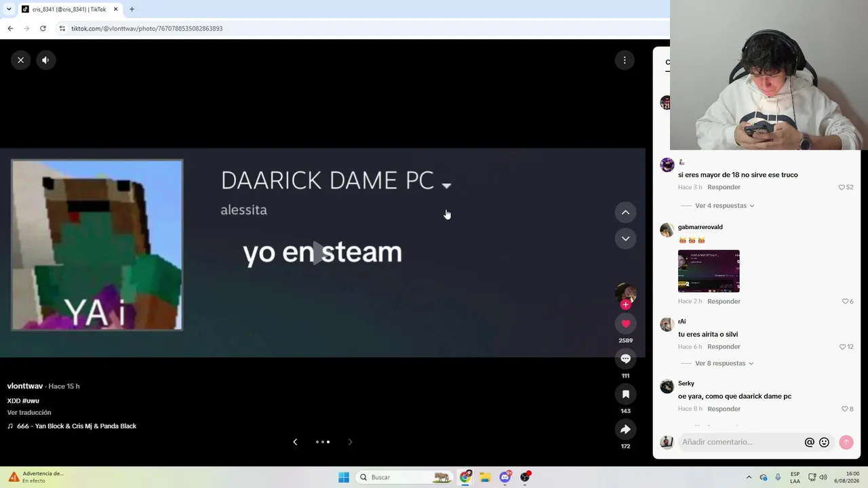This screenshot has height=488, width=868.
Task: Click the Minecraft avatar image in the photo
Action: point(97,245)
